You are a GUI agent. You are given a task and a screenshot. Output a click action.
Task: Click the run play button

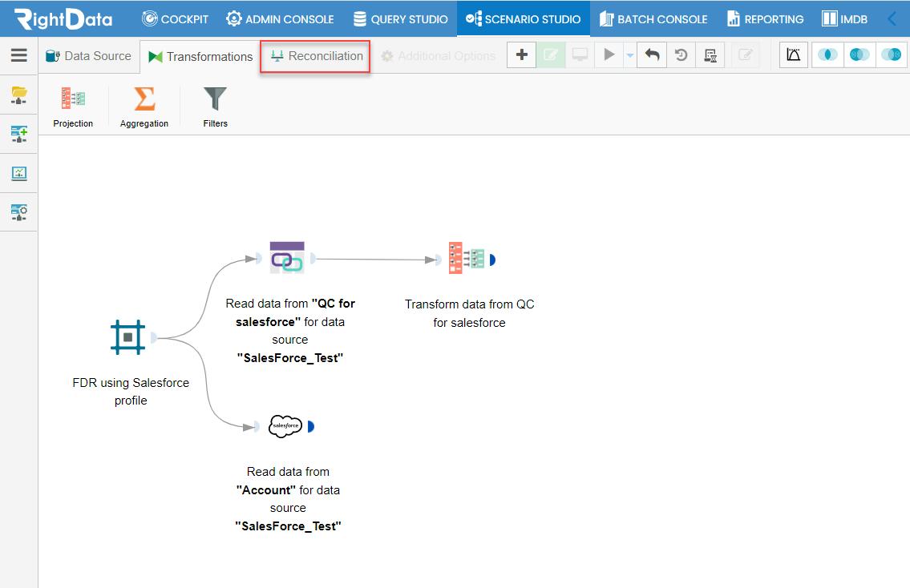pyautogui.click(x=609, y=55)
